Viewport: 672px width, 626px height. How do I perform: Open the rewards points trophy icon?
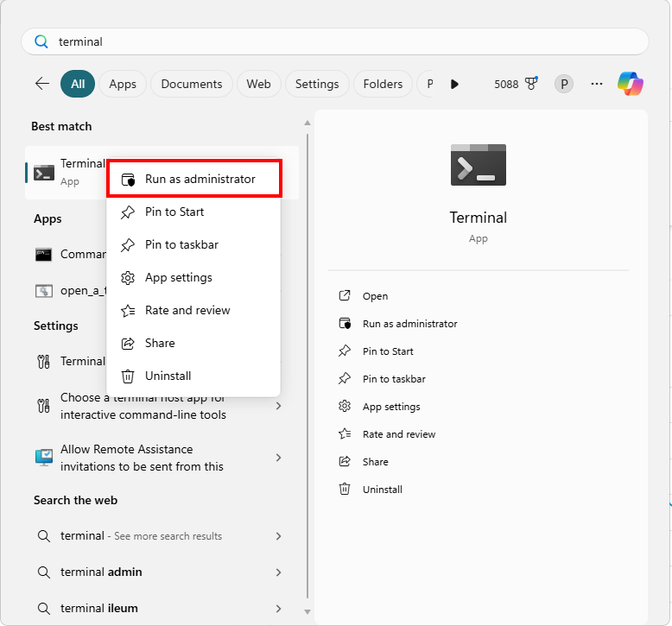(532, 84)
